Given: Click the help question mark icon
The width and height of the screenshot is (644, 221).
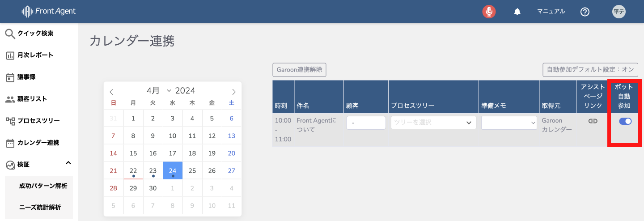Looking at the screenshot, I should (585, 12).
